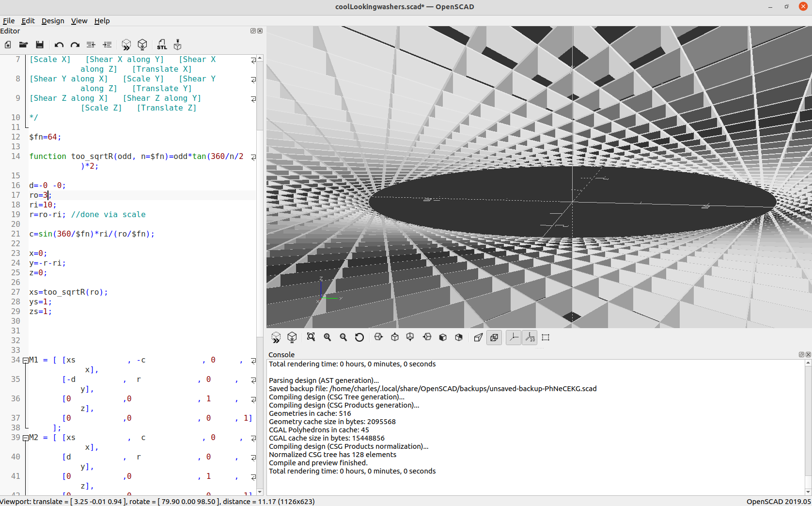812x506 pixels.
Task: Click the Save file icon
Action: click(40, 45)
